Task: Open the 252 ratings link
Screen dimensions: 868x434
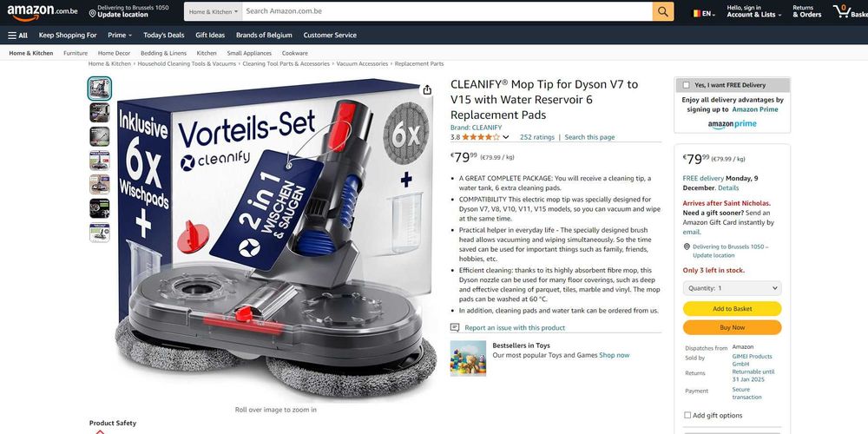Action: pos(537,137)
